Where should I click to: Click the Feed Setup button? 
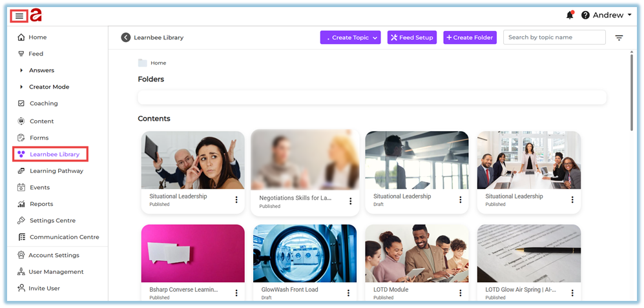tap(411, 37)
